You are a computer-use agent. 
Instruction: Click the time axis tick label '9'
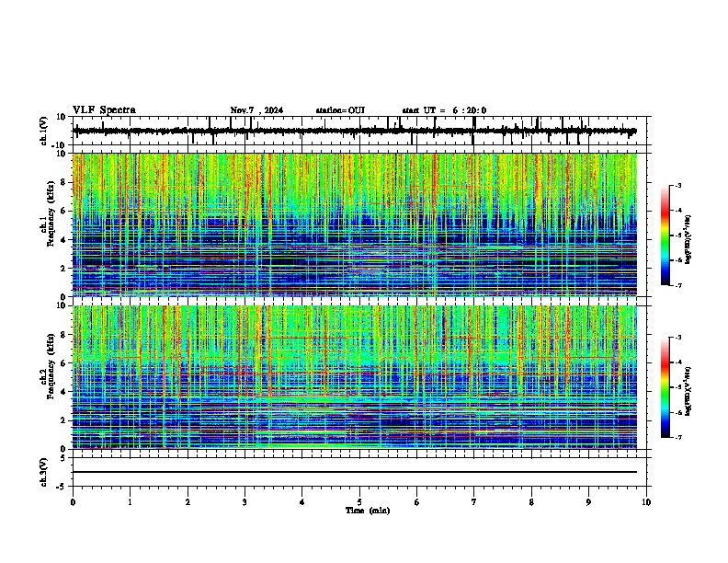[588, 502]
